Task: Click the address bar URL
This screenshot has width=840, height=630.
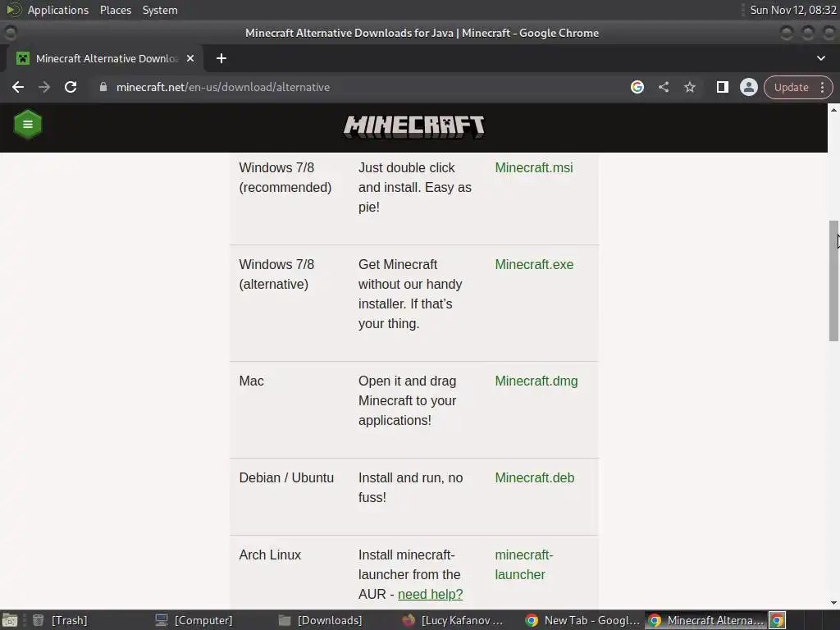Action: tap(223, 87)
